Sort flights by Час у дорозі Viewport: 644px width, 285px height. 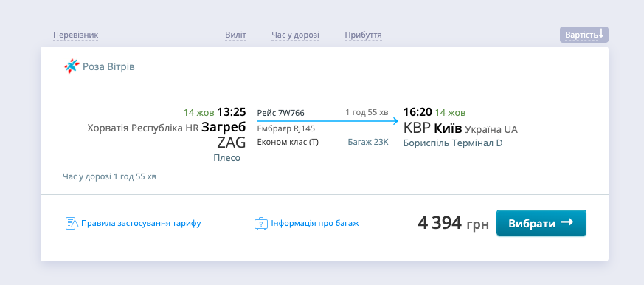[x=295, y=35]
